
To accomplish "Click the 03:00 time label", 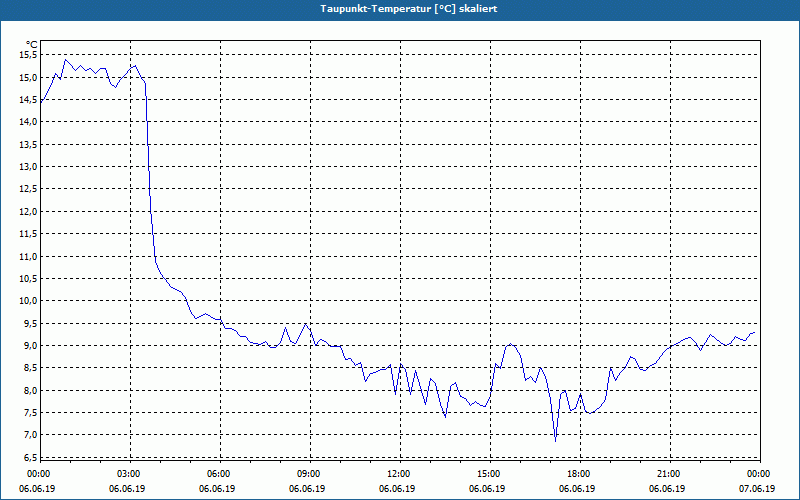I will click(x=131, y=474).
